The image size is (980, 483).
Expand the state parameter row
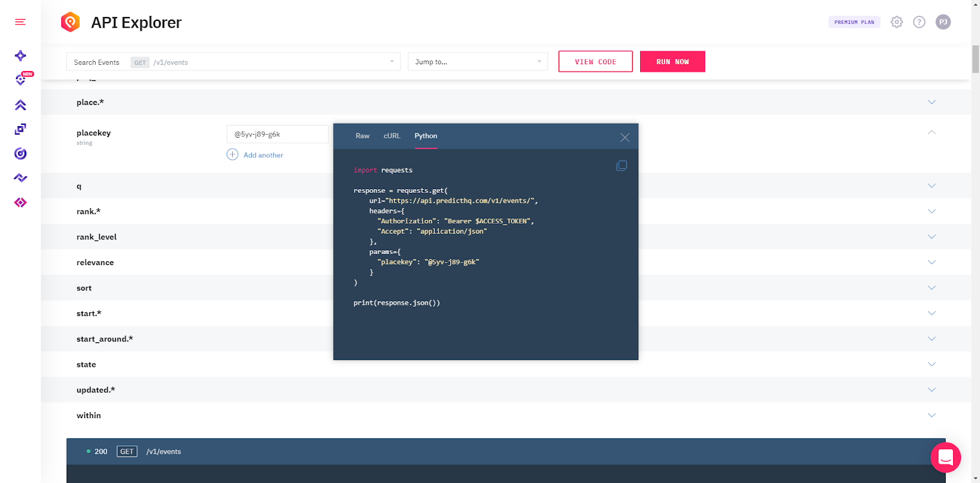(932, 364)
